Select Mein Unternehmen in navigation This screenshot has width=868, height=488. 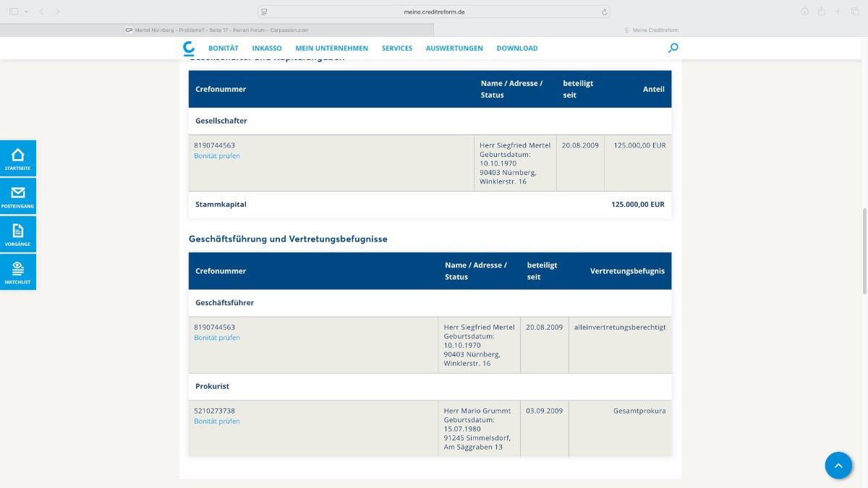(331, 48)
